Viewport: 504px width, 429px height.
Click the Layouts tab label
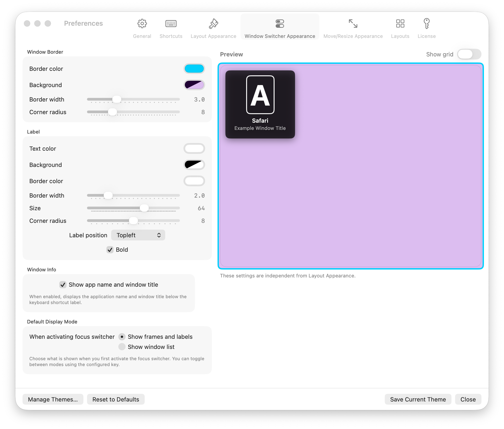click(400, 36)
